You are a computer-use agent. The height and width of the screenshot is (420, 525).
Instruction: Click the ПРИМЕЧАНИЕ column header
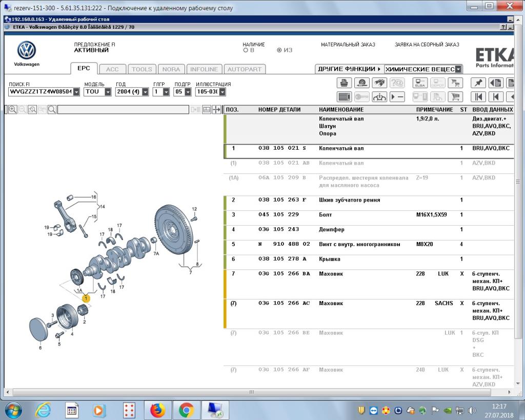pyautogui.click(x=435, y=110)
